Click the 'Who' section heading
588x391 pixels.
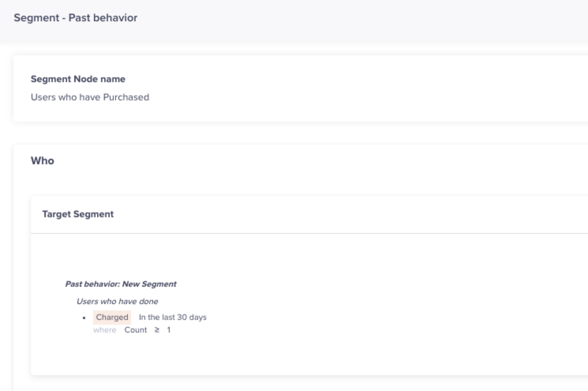42,161
